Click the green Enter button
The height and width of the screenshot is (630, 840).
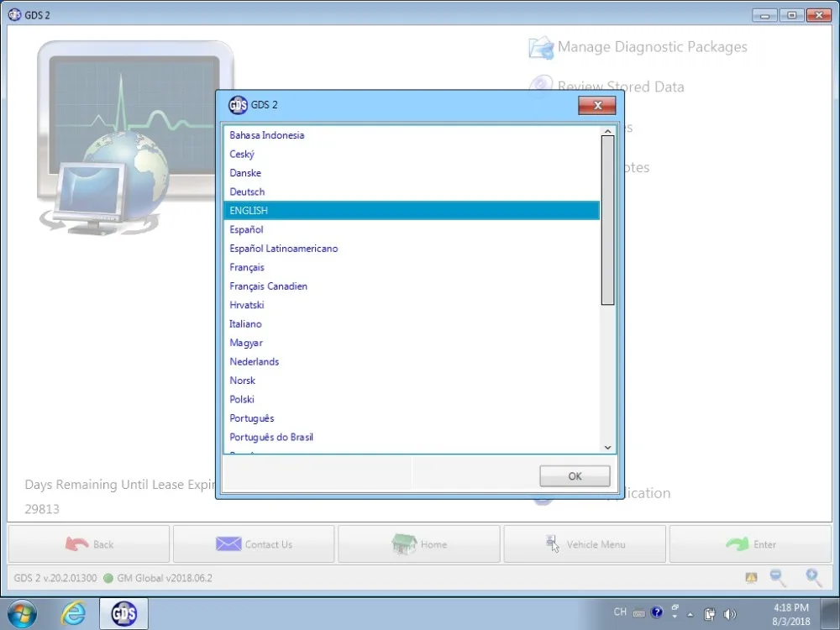pos(750,544)
